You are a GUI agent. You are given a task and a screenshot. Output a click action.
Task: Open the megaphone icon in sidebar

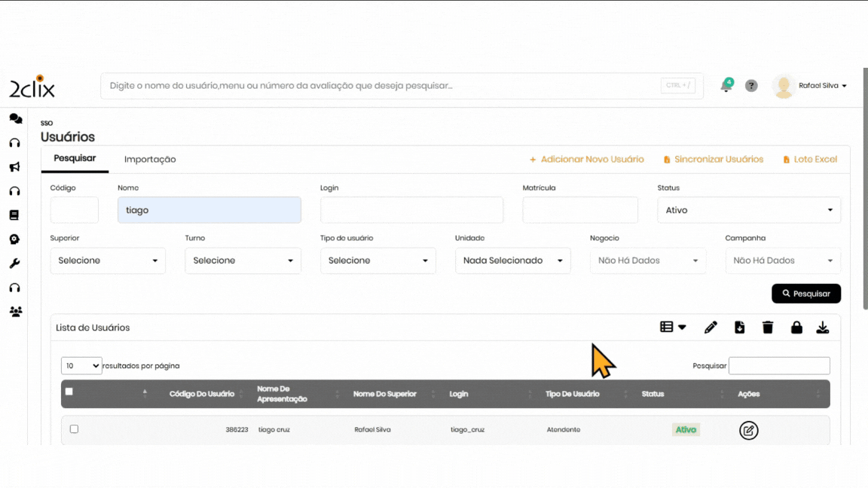click(x=14, y=167)
